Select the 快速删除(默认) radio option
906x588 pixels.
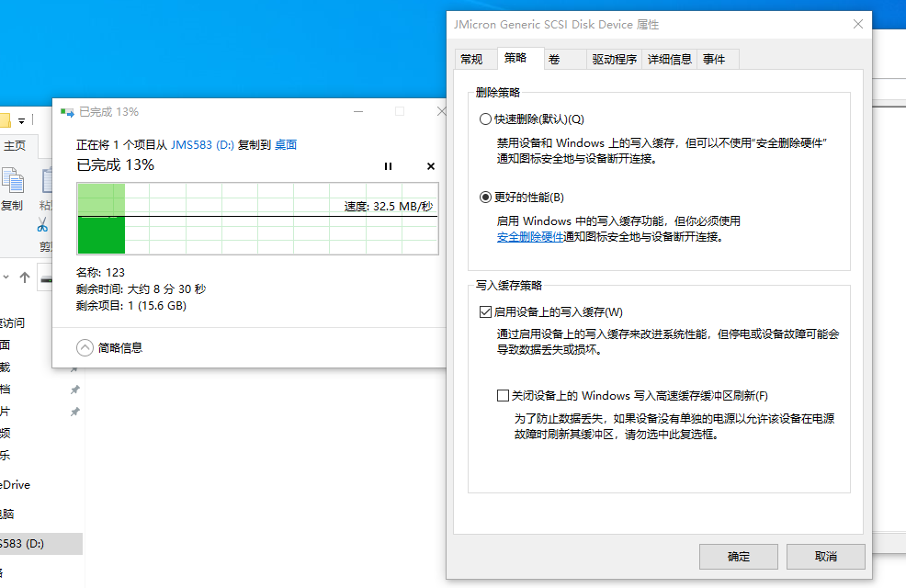pos(485,119)
